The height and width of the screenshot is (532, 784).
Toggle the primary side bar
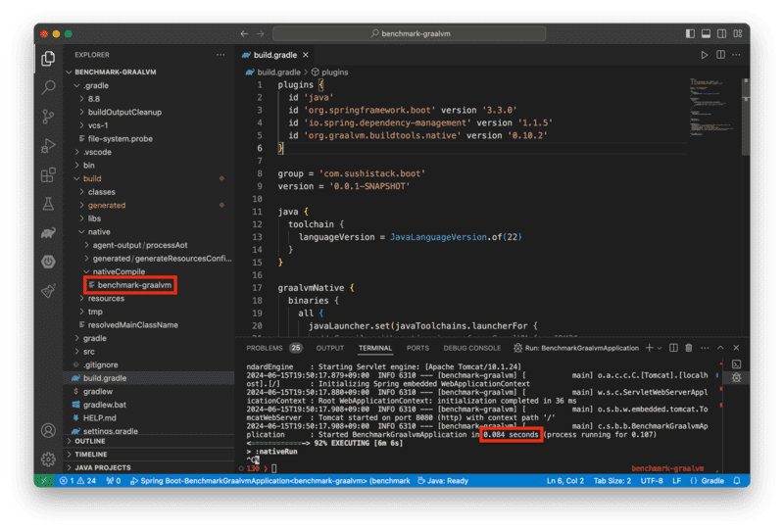click(x=690, y=33)
